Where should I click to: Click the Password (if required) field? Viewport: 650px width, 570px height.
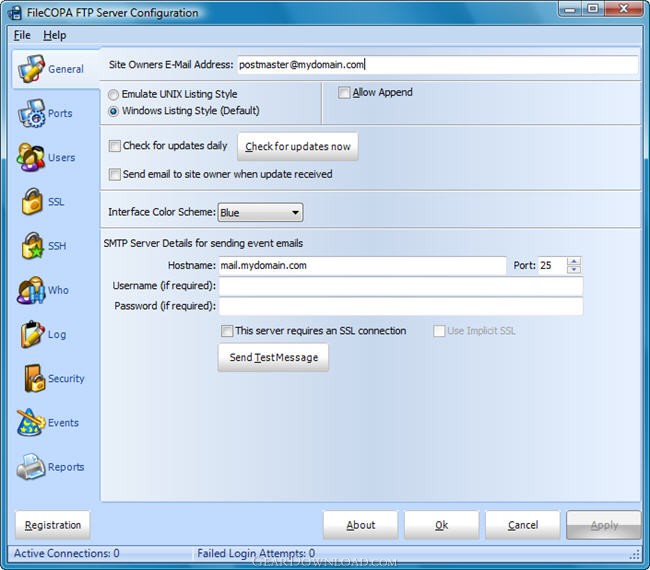click(x=401, y=306)
